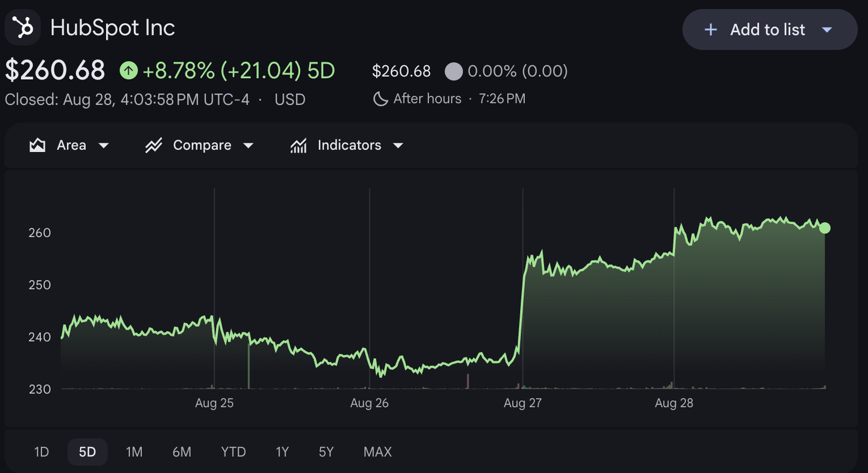Viewport: 868px width, 473px height.
Task: Click the HubSpot logo icon
Action: coord(23,27)
